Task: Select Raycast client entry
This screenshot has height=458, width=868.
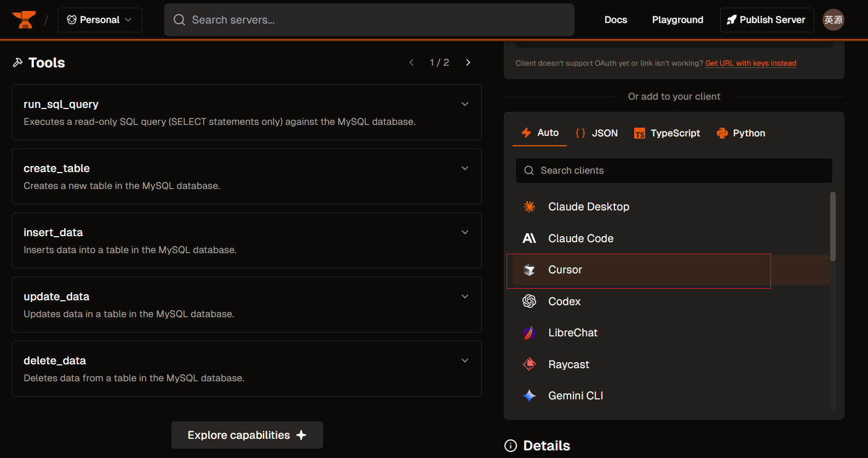Action: click(x=671, y=364)
